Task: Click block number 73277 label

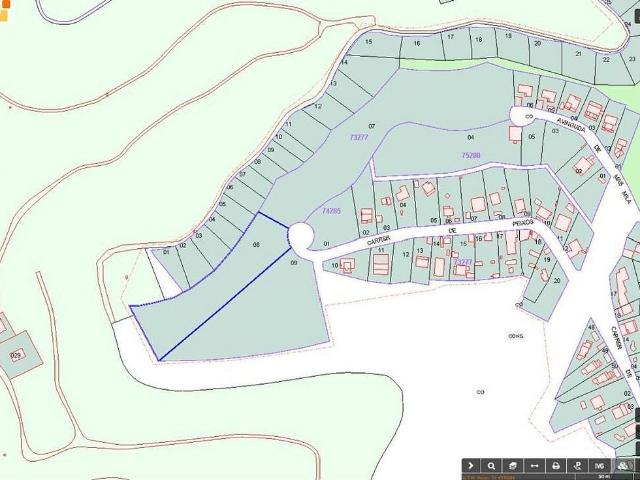Action: 359,137
